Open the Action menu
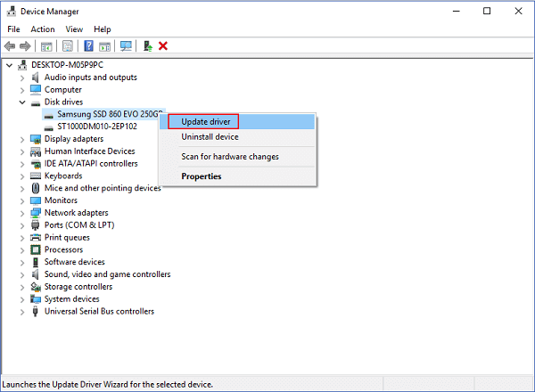This screenshot has height=392, width=535. (x=43, y=29)
